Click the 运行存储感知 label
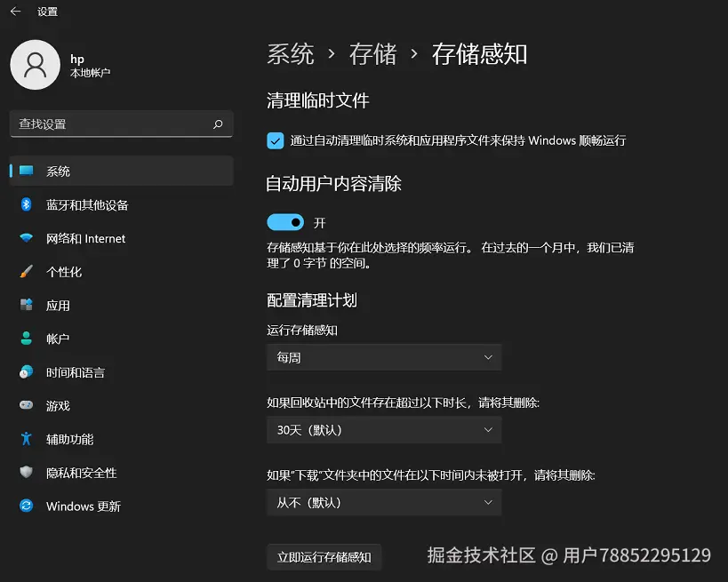728x582 pixels. pos(302,331)
